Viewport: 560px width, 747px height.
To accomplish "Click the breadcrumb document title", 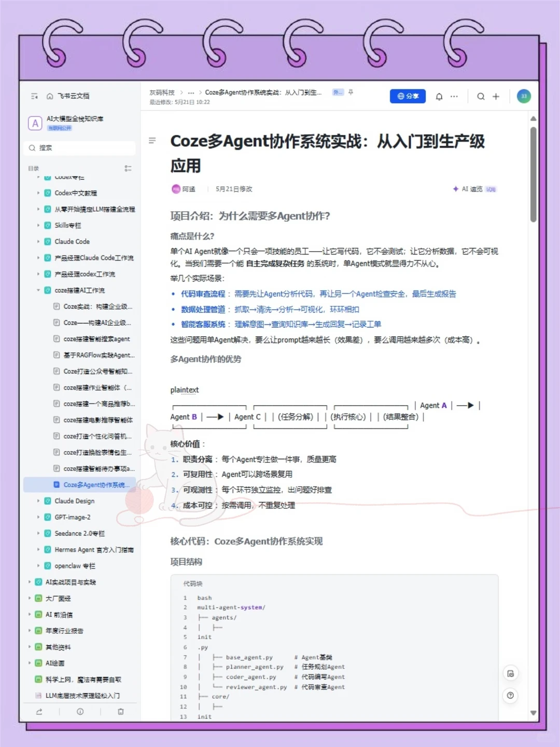I will pos(263,92).
